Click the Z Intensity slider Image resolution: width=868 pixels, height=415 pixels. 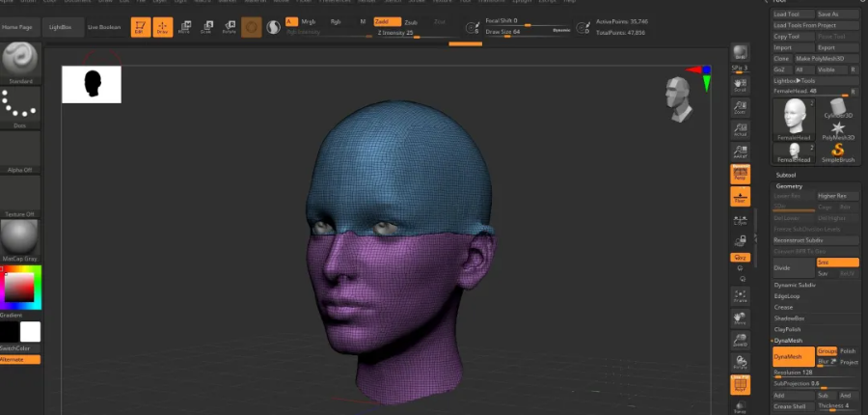(x=417, y=33)
